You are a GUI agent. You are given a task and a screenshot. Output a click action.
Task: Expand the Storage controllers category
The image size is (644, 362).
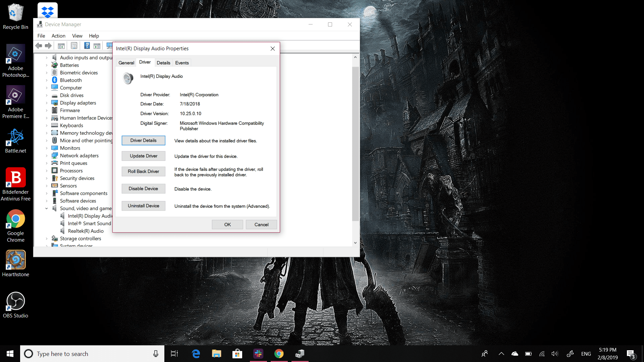tap(47, 238)
